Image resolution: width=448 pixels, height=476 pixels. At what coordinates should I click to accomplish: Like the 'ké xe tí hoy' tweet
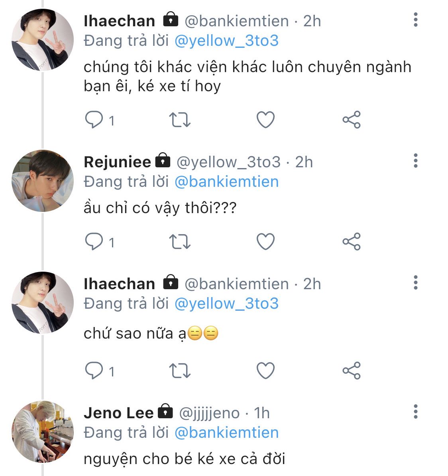(x=265, y=119)
